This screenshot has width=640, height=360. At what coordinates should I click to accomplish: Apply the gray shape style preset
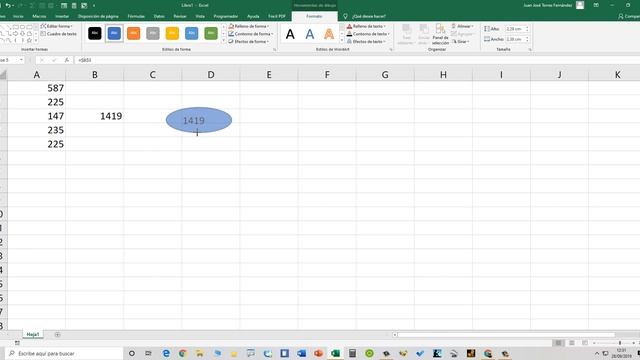[153, 33]
